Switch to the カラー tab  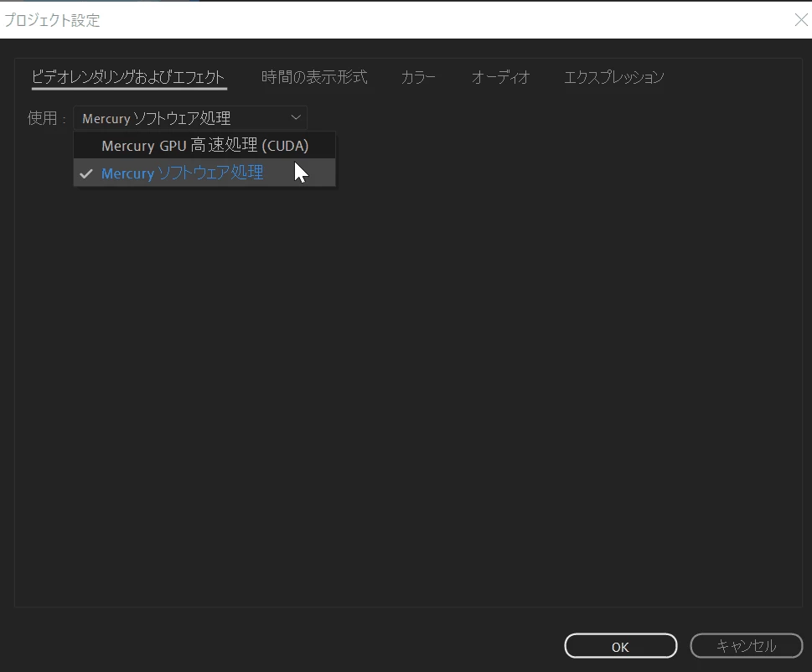418,78
